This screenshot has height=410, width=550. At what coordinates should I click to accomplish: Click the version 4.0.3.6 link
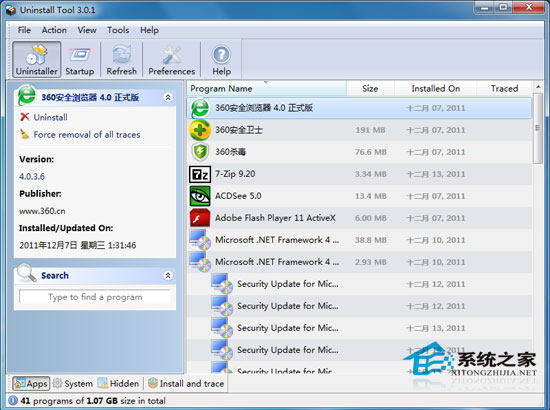pos(32,176)
